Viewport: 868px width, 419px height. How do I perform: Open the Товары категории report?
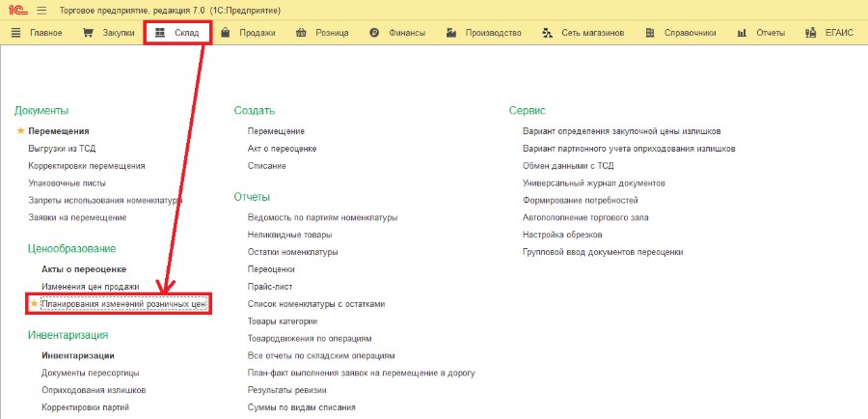click(x=283, y=321)
